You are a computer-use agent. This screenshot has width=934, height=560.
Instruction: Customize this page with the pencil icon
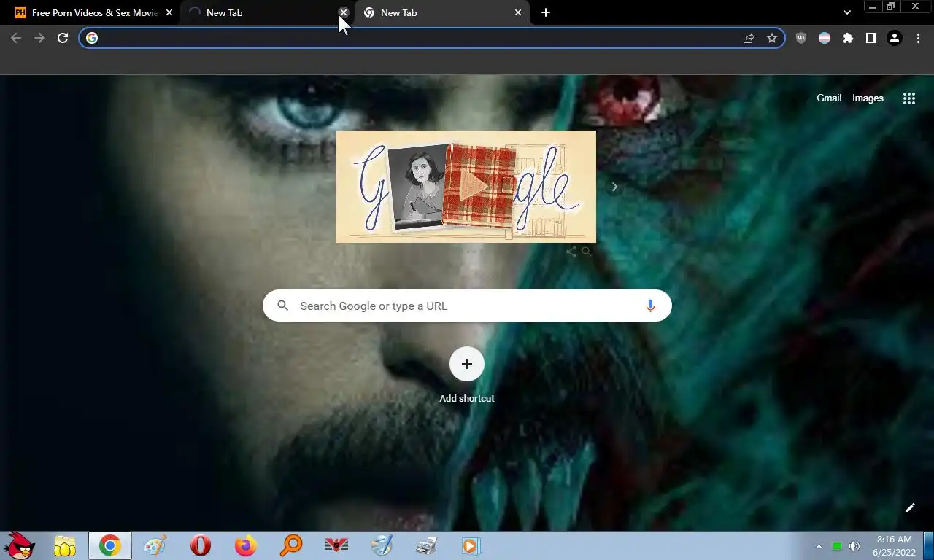tap(911, 507)
